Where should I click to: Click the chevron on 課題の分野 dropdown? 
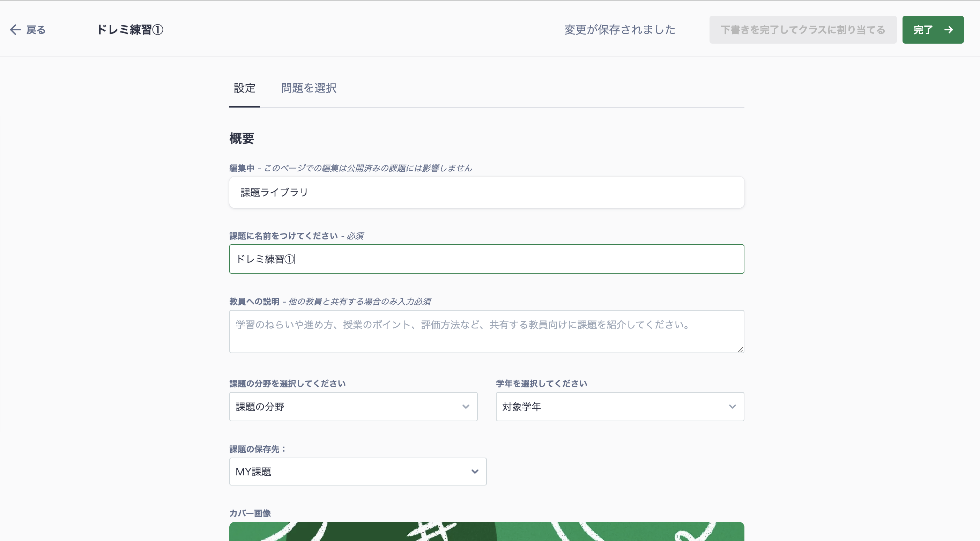466,407
